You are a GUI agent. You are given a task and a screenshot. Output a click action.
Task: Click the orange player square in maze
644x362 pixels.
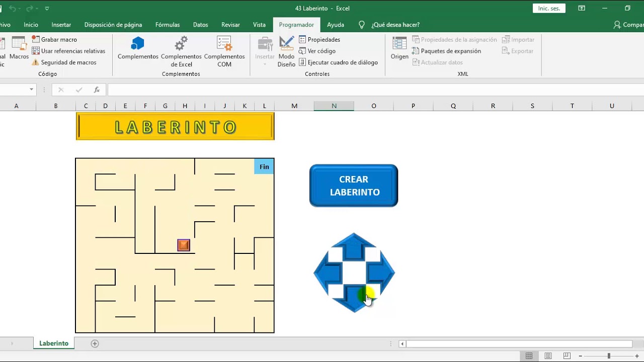pyautogui.click(x=184, y=245)
